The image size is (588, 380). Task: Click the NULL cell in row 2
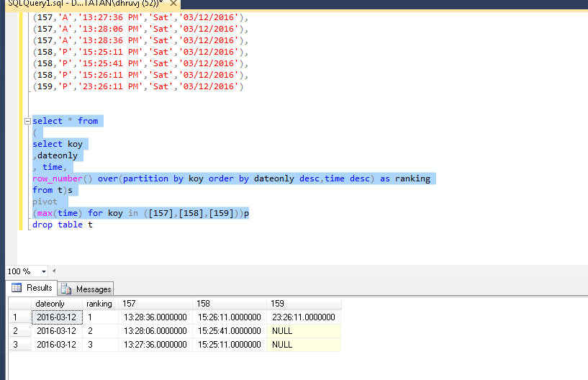(304, 331)
